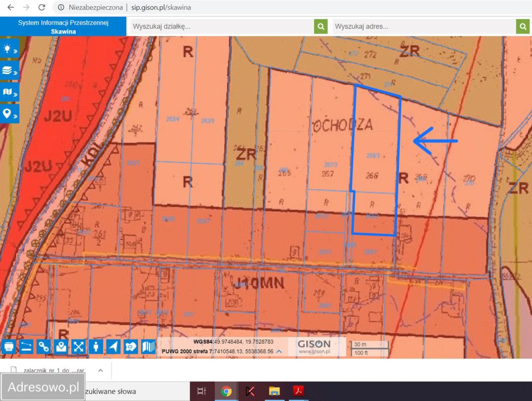Expand the zalacznik nr 1 download item
This screenshot has width=532, height=401.
pyautogui.click(x=100, y=371)
